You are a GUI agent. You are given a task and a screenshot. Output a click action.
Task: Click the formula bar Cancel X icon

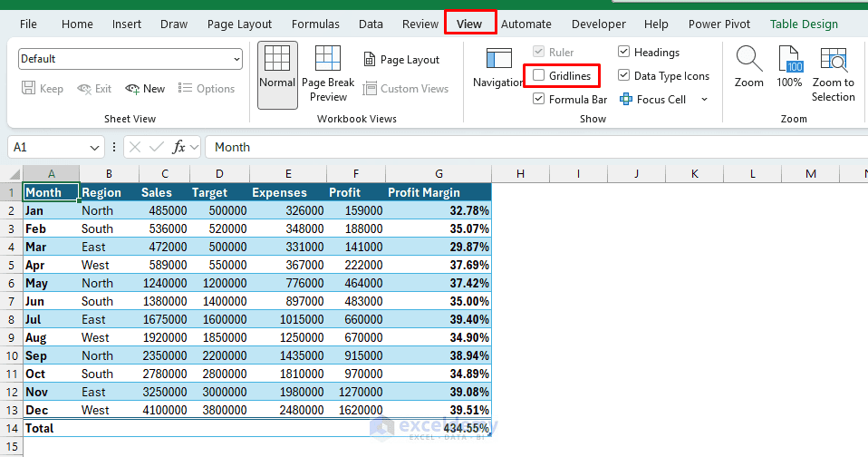click(x=134, y=147)
